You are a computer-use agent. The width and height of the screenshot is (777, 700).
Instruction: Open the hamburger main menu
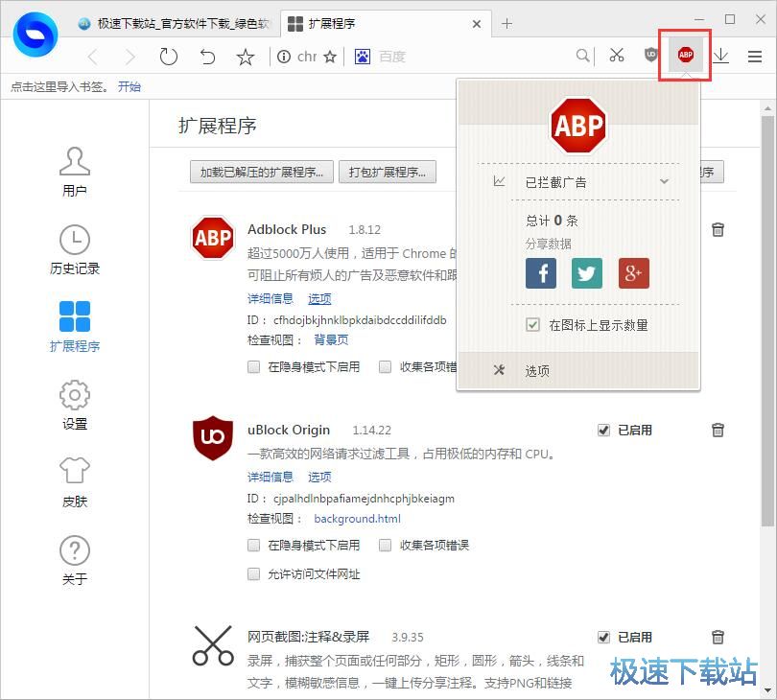coord(755,57)
